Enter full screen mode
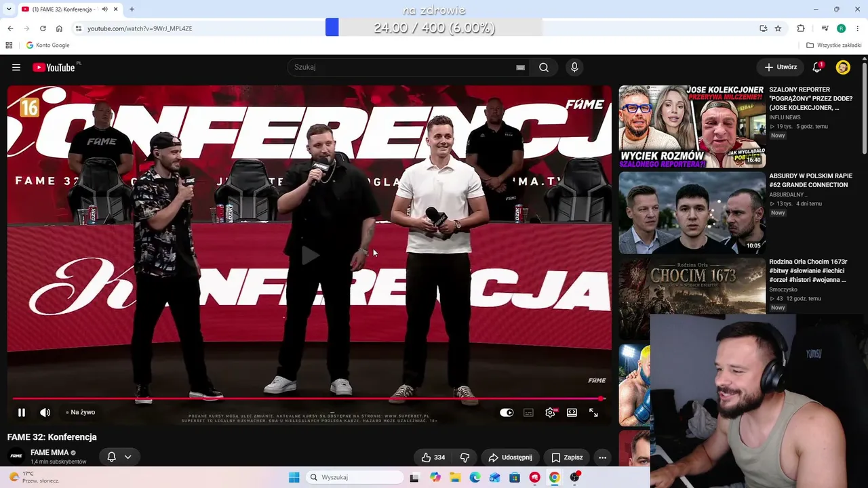868x488 pixels. 593,412
